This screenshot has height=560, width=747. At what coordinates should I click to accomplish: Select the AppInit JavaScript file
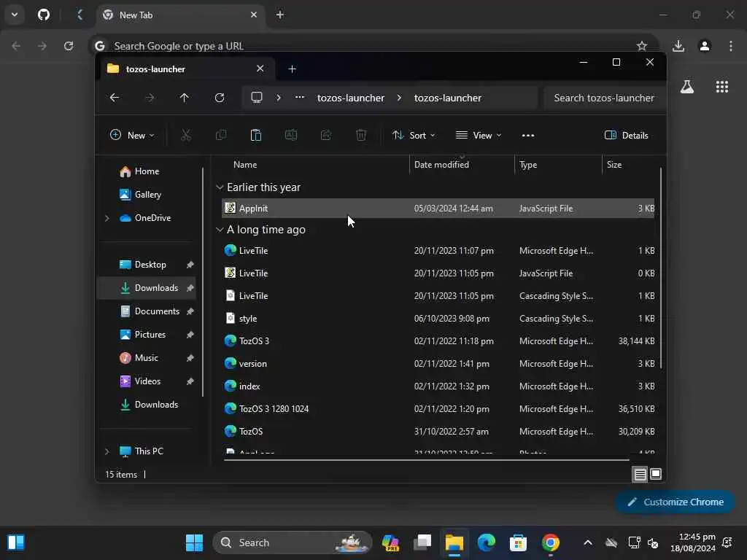click(438, 209)
